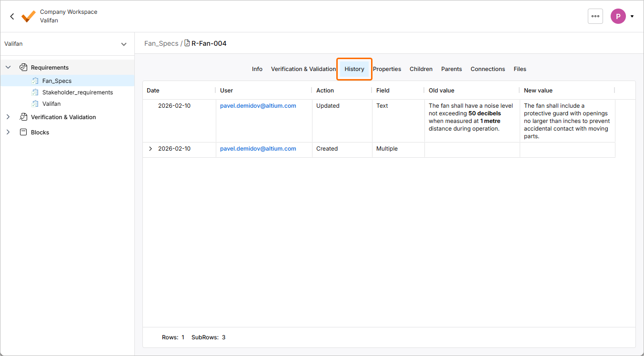The height and width of the screenshot is (356, 644).
Task: Click the Date column header
Action: [153, 91]
